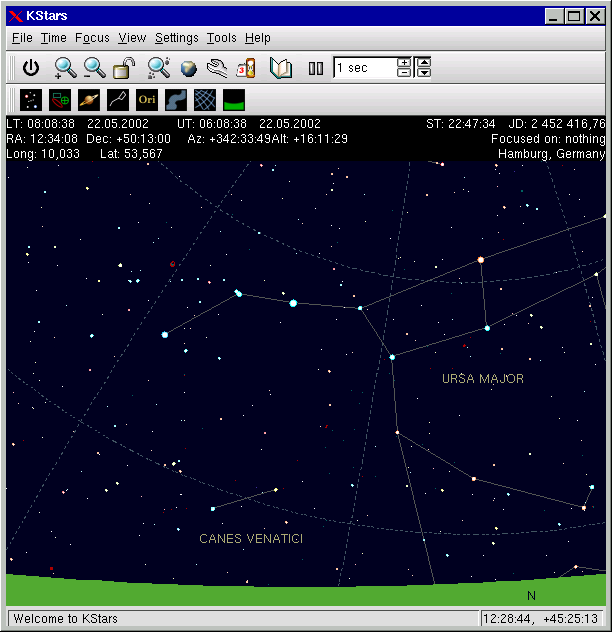Viewport: 612px width, 632px height.
Task: Open the Help menu
Action: point(258,38)
